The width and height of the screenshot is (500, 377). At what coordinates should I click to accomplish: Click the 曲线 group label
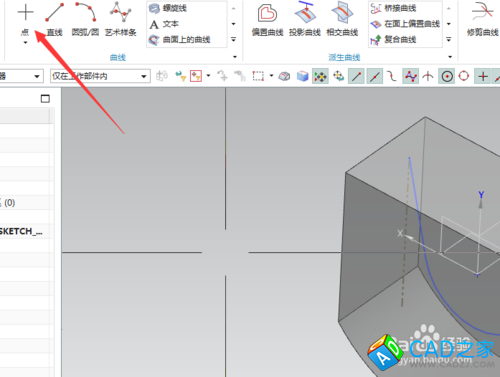point(118,57)
